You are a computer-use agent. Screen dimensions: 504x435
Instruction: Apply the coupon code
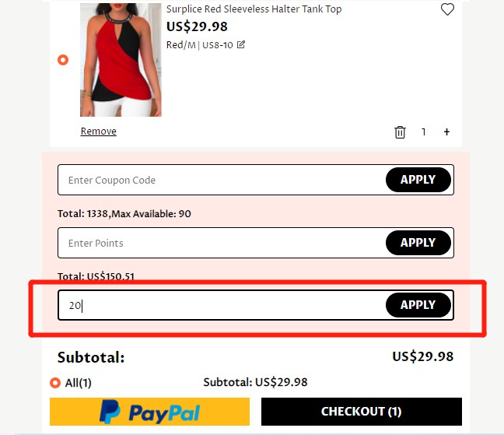[418, 180]
